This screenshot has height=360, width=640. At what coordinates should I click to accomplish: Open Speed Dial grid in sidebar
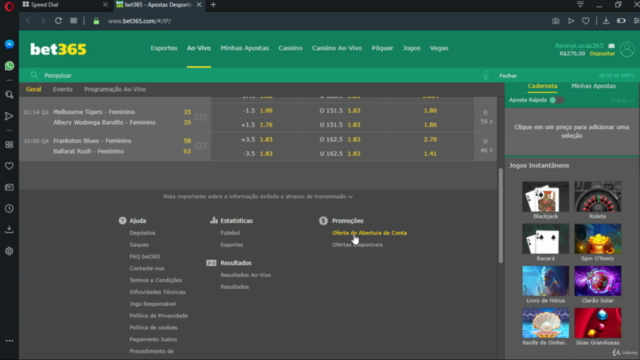tap(9, 145)
